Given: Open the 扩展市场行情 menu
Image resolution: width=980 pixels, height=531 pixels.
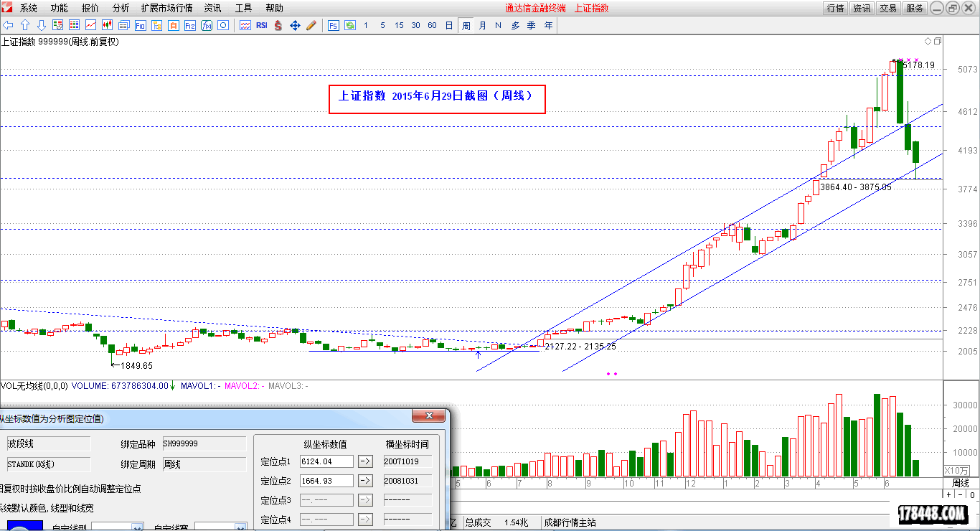Looking at the screenshot, I should tap(167, 8).
